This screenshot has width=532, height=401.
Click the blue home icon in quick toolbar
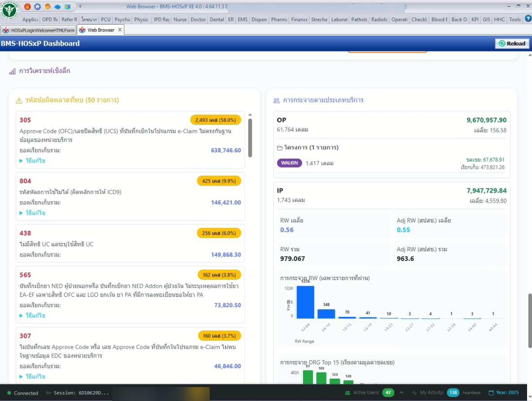(37, 7)
